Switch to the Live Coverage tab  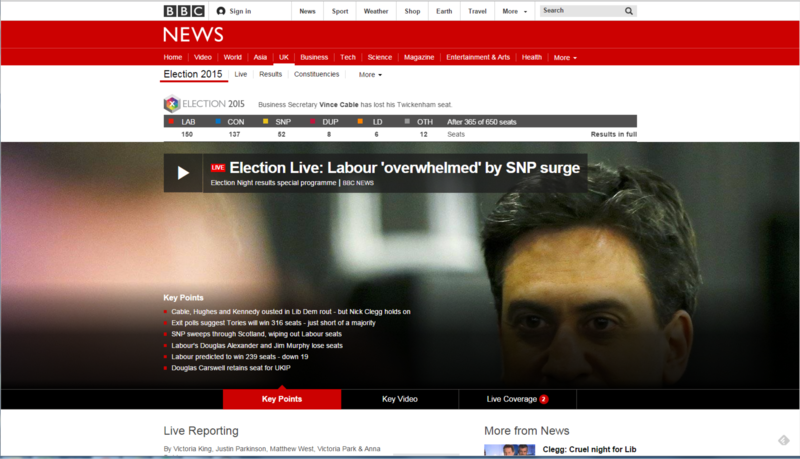(517, 399)
